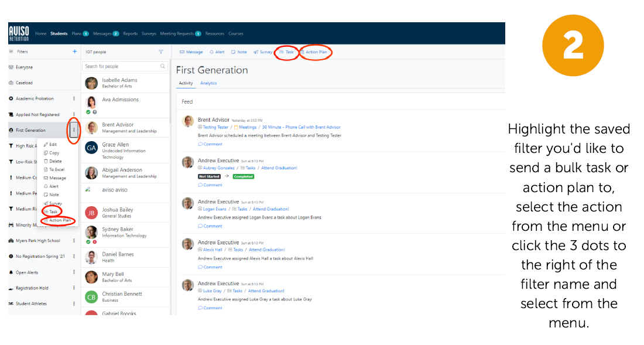Click the Aviso Retention logo
The width and height of the screenshot is (644, 345).
[x=19, y=33]
